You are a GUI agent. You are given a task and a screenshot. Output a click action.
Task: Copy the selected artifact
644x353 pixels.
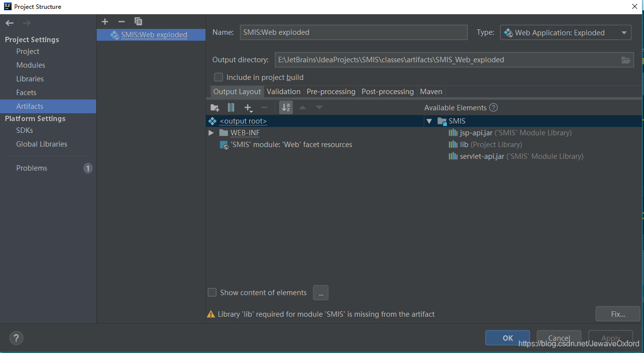(138, 22)
